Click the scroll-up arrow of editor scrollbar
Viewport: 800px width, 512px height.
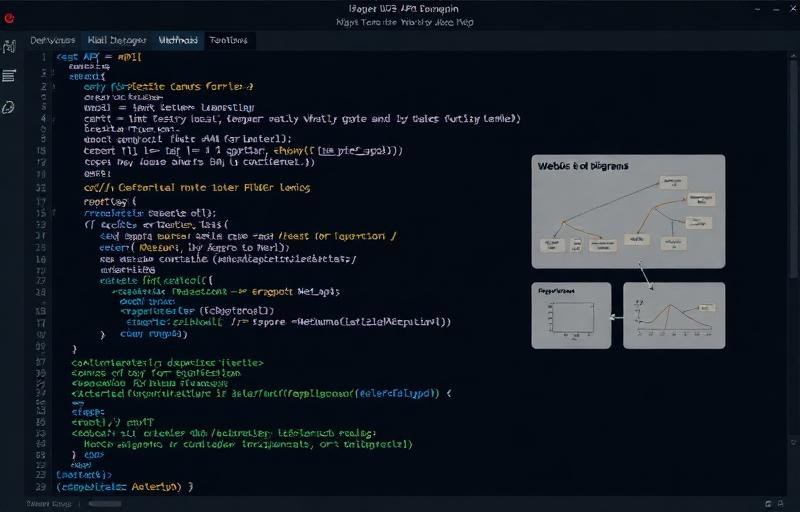coord(793,55)
